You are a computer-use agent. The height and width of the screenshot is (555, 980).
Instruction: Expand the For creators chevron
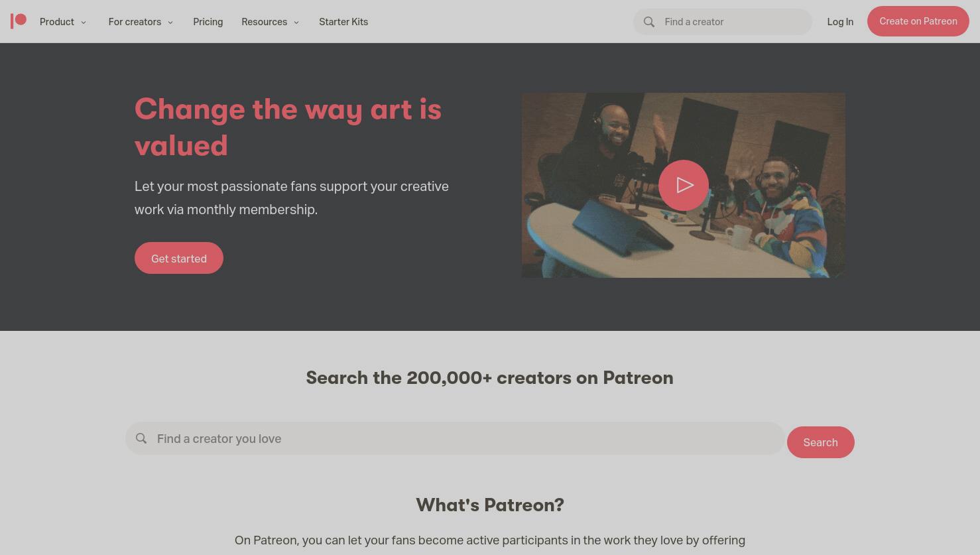pyautogui.click(x=170, y=23)
